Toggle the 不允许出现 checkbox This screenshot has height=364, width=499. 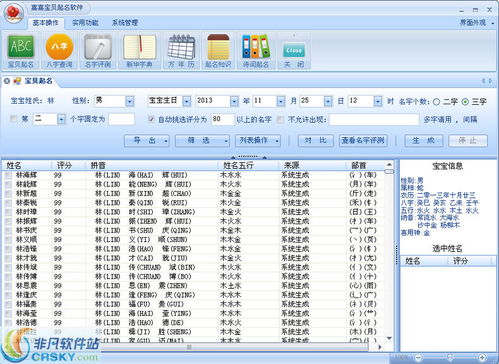click(x=281, y=119)
